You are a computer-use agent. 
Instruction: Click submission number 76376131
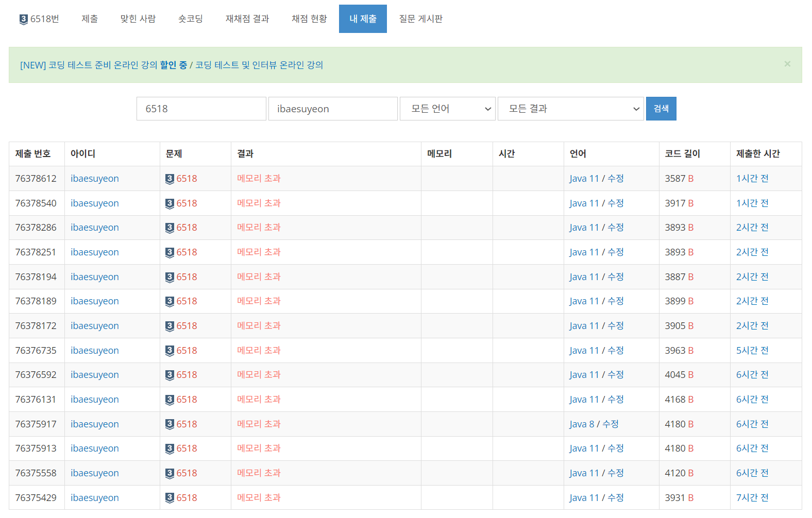36,400
